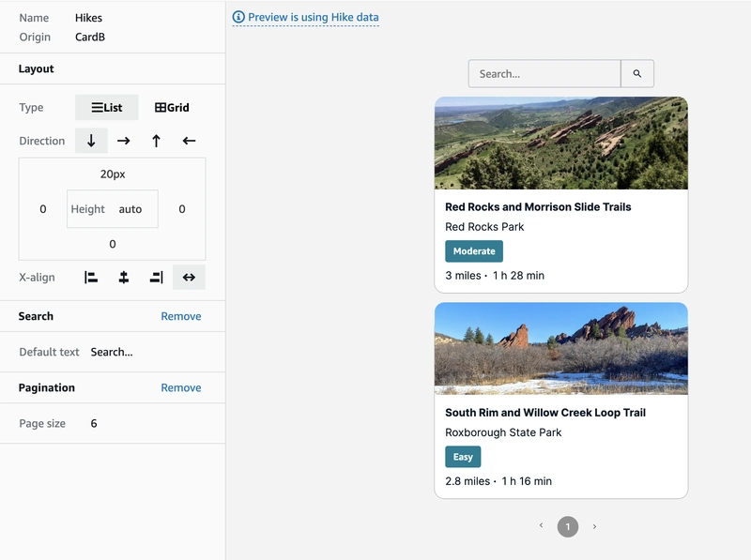Image resolution: width=751 pixels, height=560 pixels.
Task: Go to previous page chevron
Action: click(x=542, y=525)
